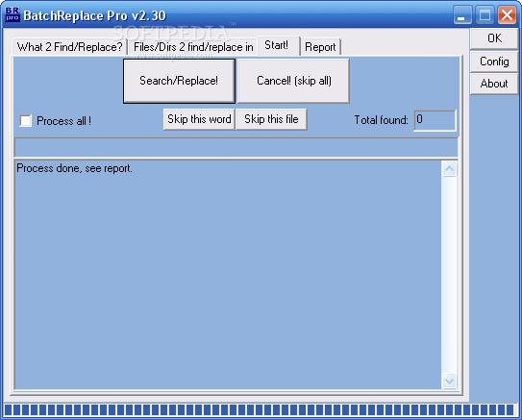This screenshot has height=420, width=522.
Task: Enable the Process all! checkbox
Action: [x=26, y=120]
